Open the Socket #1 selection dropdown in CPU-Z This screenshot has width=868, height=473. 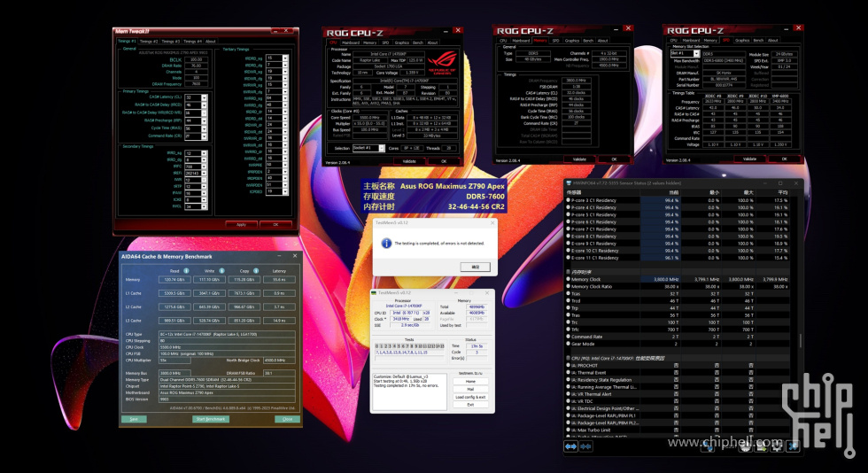tap(382, 149)
